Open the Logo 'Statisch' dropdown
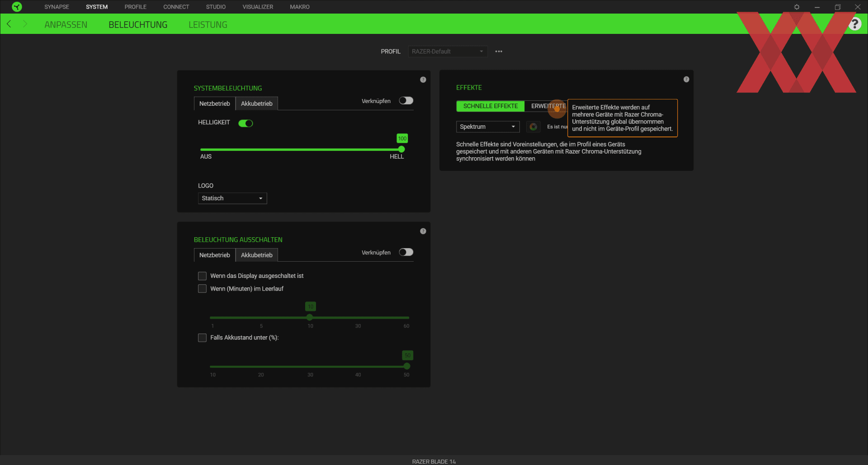The height and width of the screenshot is (465, 868). 232,198
